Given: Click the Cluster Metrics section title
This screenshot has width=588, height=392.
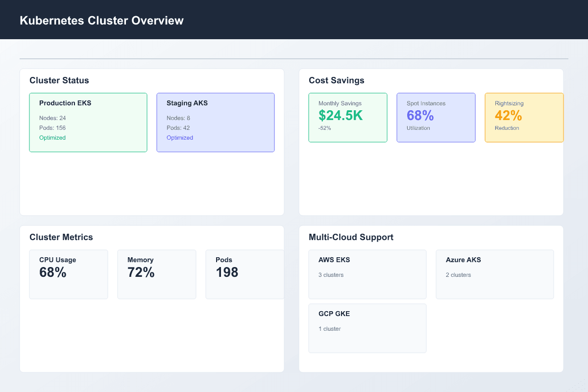Looking at the screenshot, I should 61,237.
